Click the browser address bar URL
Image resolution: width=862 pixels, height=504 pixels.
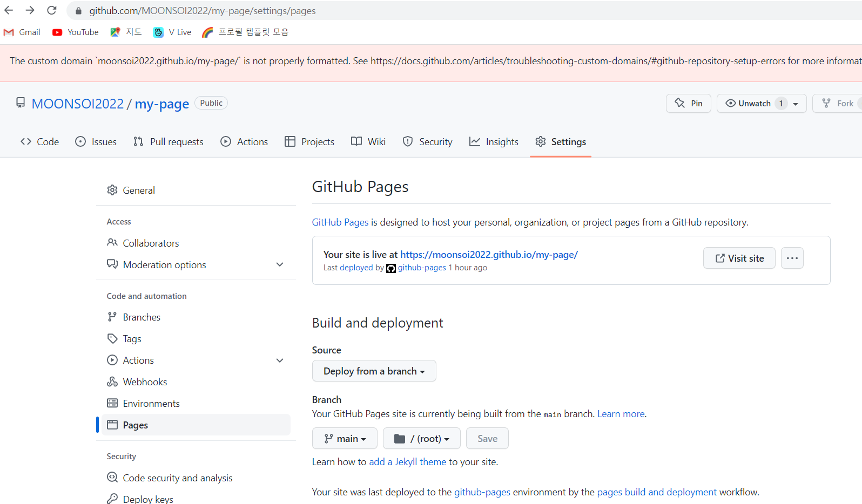(203, 11)
